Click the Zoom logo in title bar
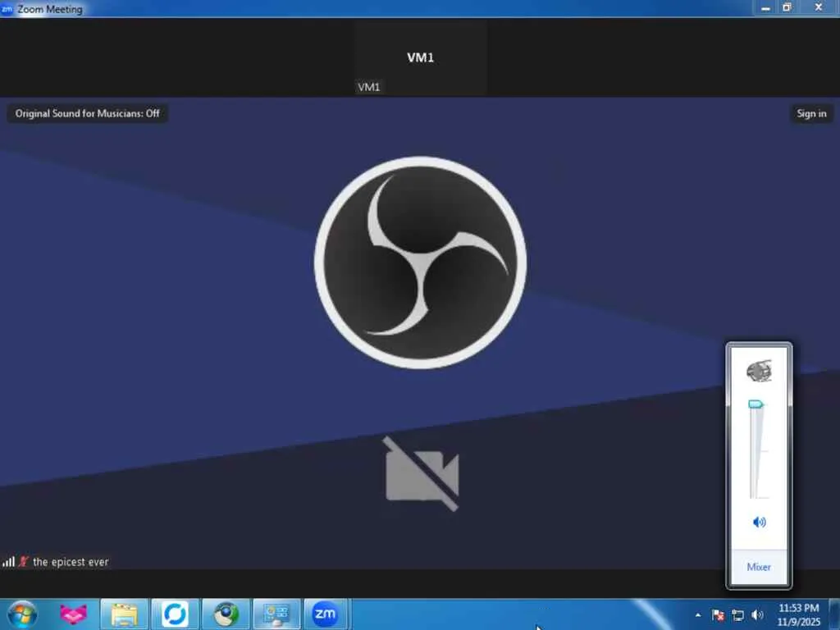This screenshot has height=630, width=840. pyautogui.click(x=7, y=8)
